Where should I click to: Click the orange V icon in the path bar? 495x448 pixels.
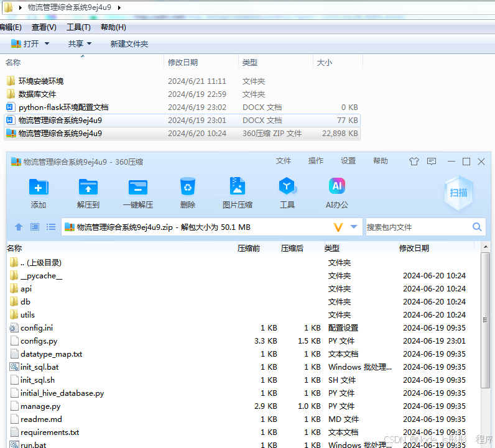pos(338,227)
